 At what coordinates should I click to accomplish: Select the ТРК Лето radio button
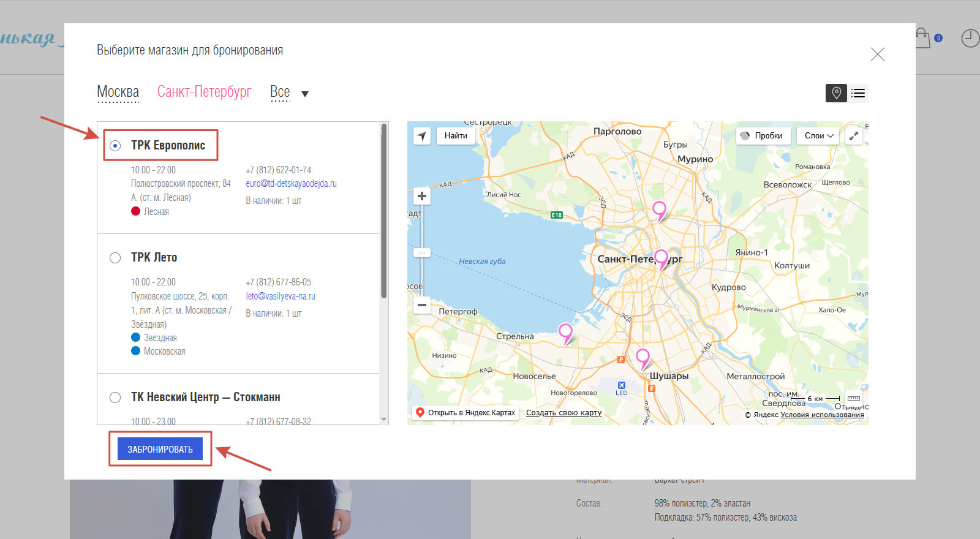115,258
